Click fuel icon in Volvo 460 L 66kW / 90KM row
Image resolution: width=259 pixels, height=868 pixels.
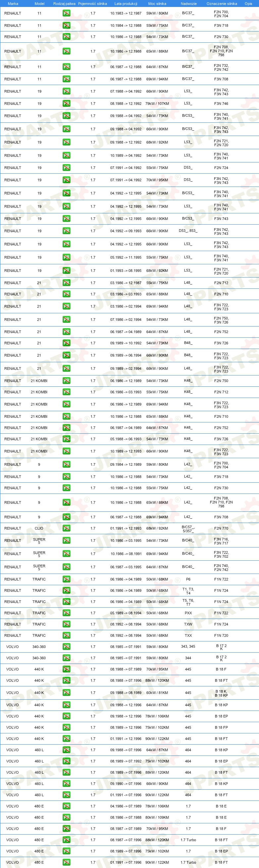[67, 783]
